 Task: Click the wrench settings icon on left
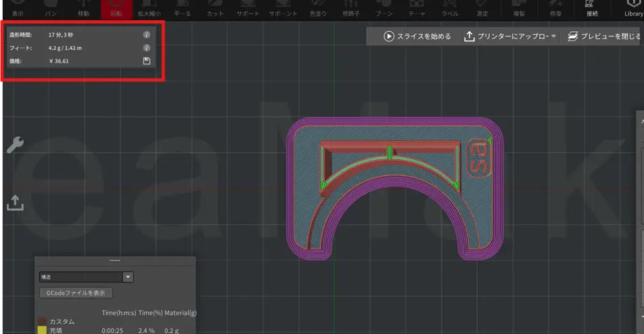click(x=15, y=144)
